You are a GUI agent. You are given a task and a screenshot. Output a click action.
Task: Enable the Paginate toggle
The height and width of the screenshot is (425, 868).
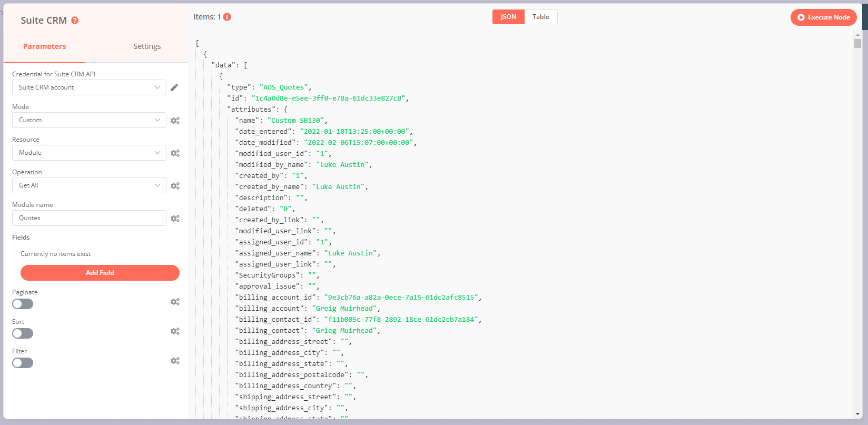tap(23, 304)
